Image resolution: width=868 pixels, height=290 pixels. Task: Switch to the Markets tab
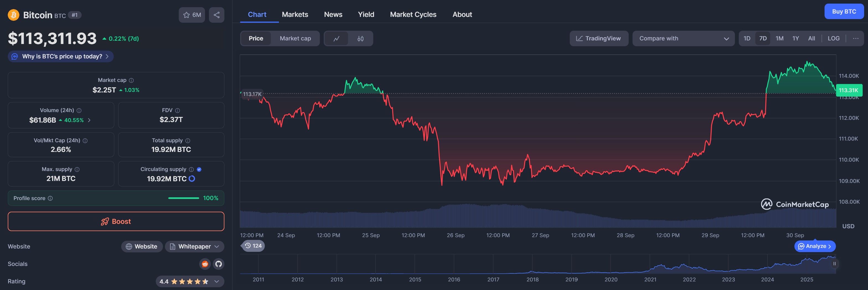click(295, 14)
